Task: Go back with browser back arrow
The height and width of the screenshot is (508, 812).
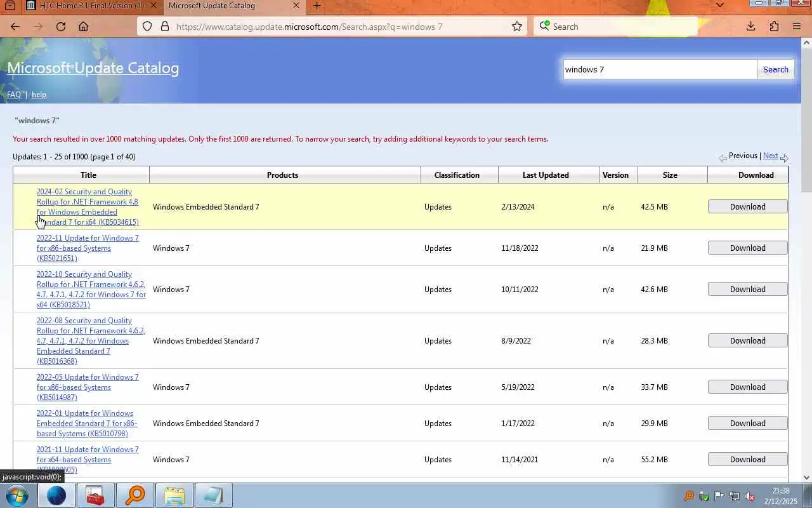Action: [15, 27]
